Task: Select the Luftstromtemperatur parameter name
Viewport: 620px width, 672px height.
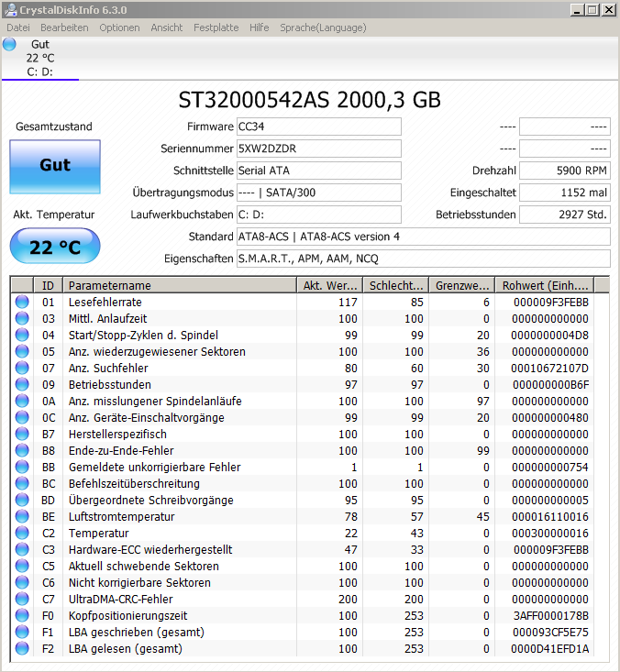Action: tap(121, 517)
